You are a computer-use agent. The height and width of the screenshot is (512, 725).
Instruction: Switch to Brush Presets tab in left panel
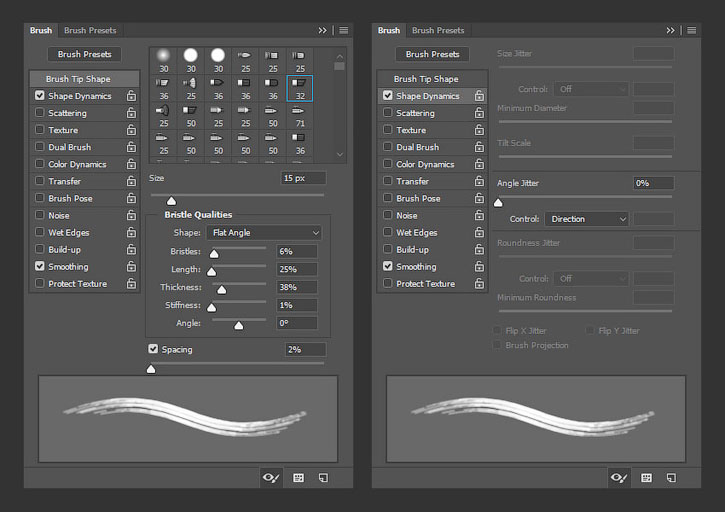(90, 30)
